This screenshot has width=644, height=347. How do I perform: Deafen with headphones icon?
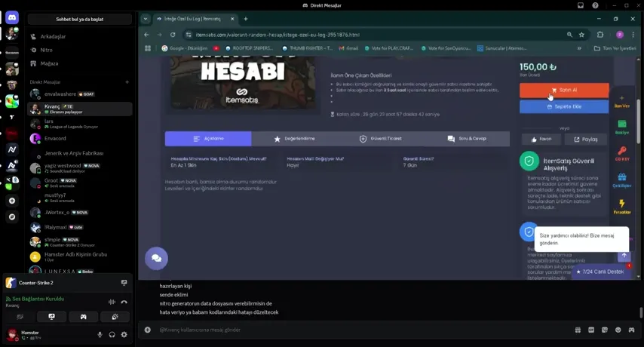click(x=112, y=335)
